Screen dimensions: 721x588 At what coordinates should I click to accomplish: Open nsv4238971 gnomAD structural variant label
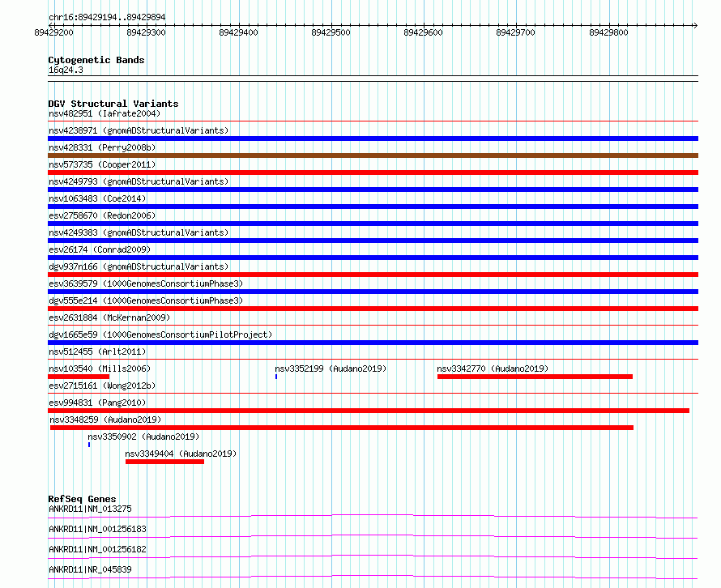click(x=139, y=130)
